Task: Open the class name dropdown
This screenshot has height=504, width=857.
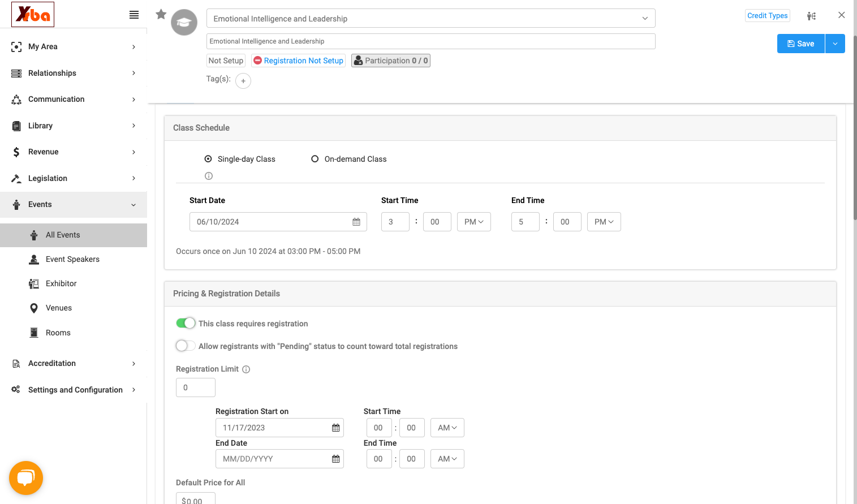Action: pyautogui.click(x=431, y=18)
